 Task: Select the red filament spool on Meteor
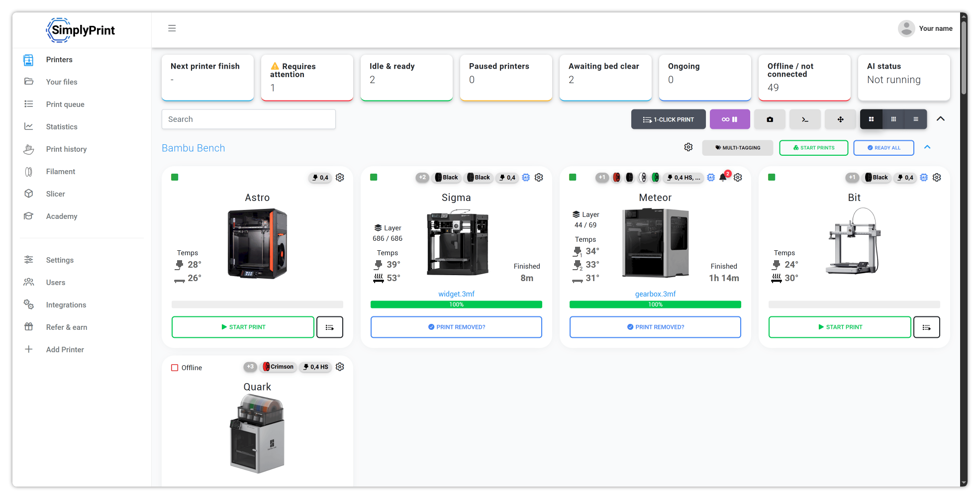coord(617,178)
